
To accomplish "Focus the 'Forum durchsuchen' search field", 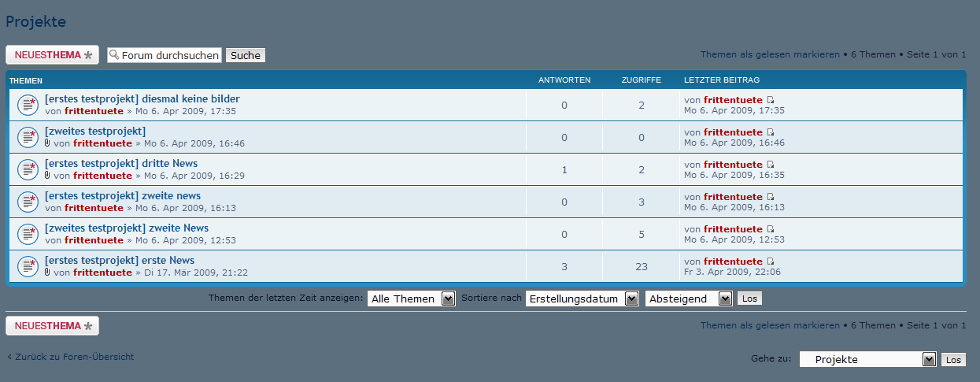I will click(x=169, y=55).
